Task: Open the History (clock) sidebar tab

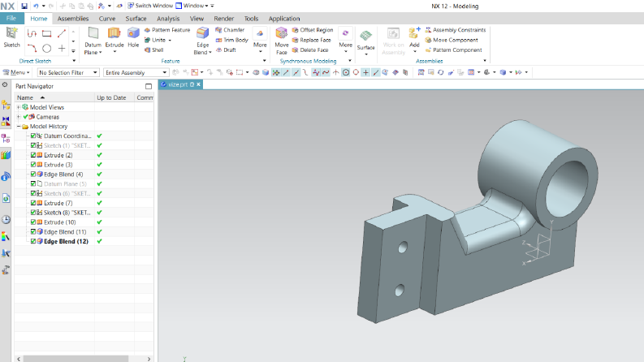Action: (6, 220)
